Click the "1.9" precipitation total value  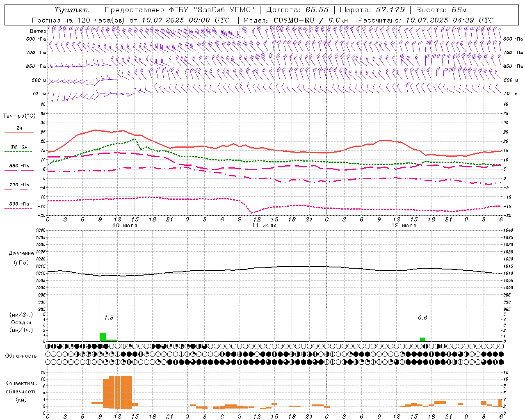(109, 317)
